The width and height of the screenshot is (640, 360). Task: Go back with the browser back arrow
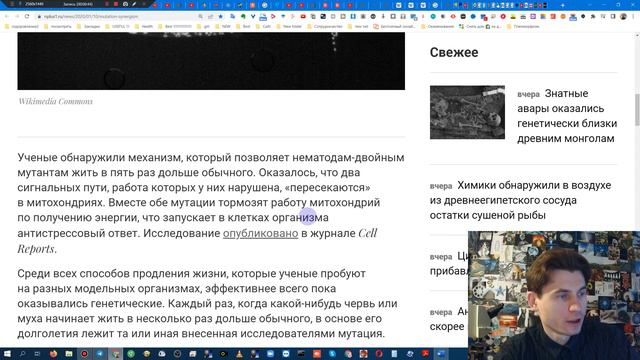pos(7,16)
